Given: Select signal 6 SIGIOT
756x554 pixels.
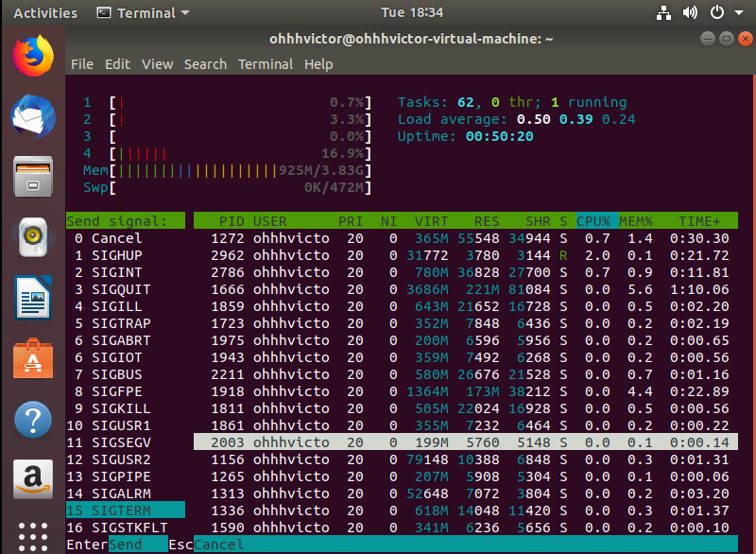Looking at the screenshot, I should tap(126, 357).
